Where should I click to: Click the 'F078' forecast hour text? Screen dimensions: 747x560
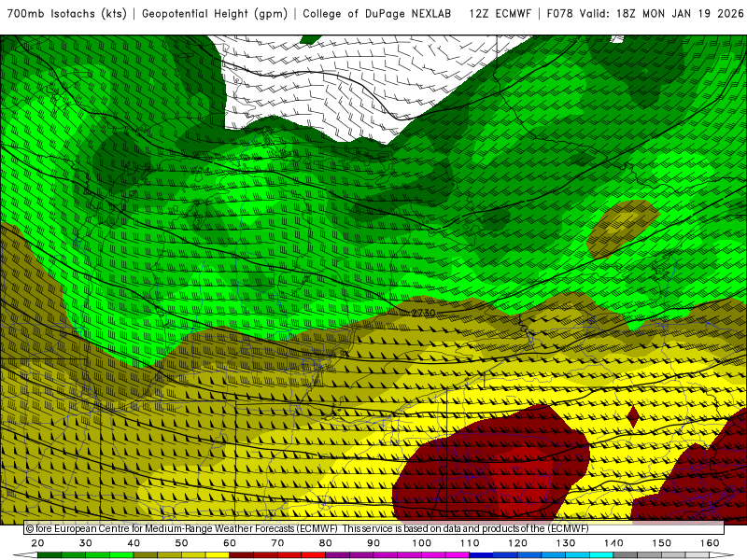(560, 14)
